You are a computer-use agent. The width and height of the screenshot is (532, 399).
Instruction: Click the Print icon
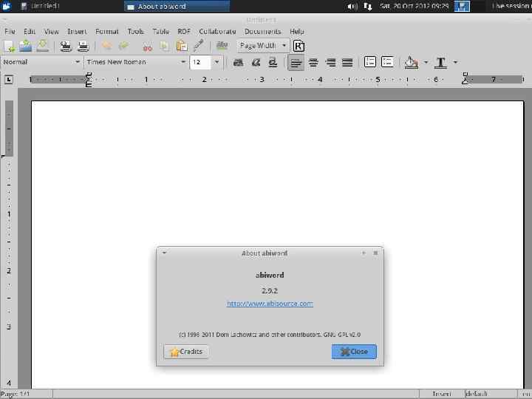(x=66, y=46)
